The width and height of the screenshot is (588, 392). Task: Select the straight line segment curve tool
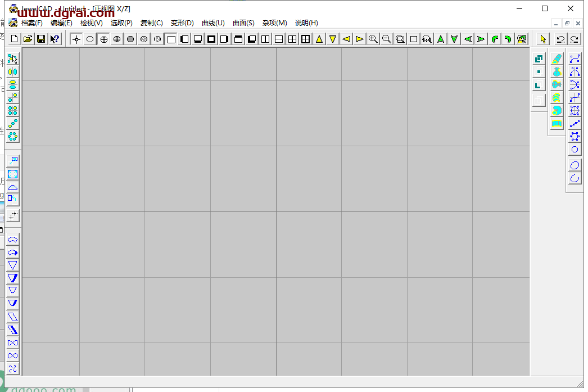click(x=575, y=123)
